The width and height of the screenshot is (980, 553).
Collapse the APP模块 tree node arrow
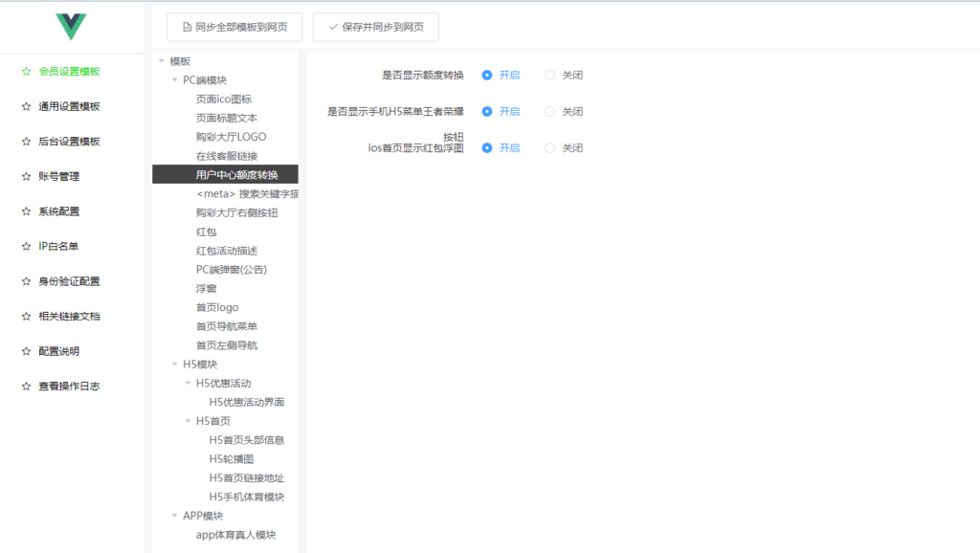(174, 516)
